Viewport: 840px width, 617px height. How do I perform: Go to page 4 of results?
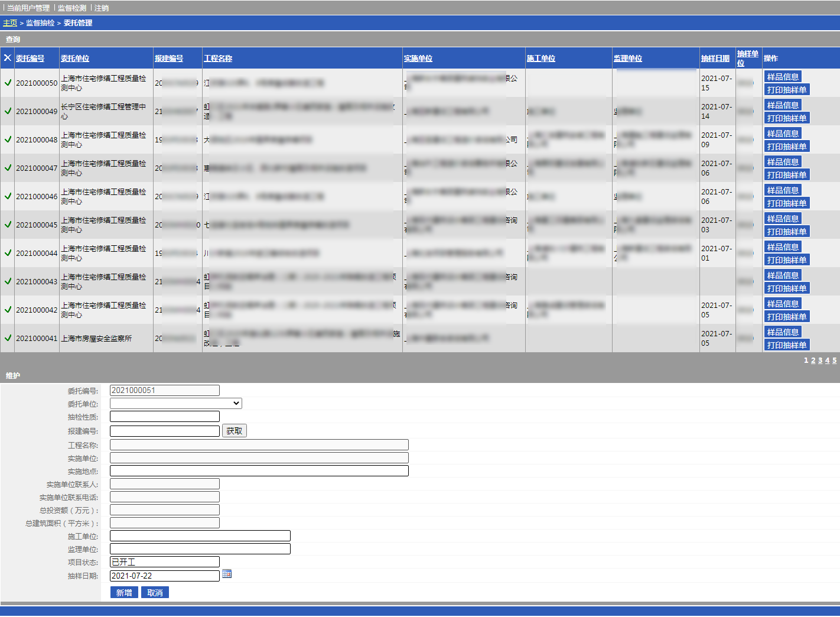(828, 361)
